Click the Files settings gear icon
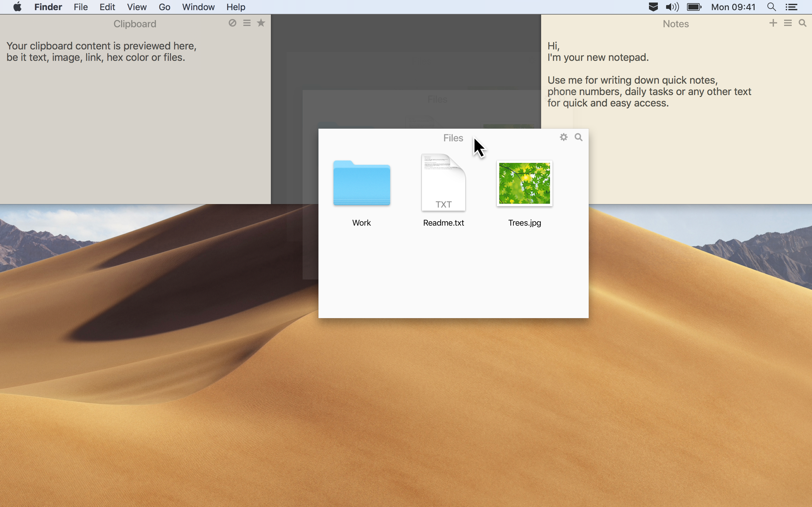Viewport: 812px width, 507px height. pos(564,136)
